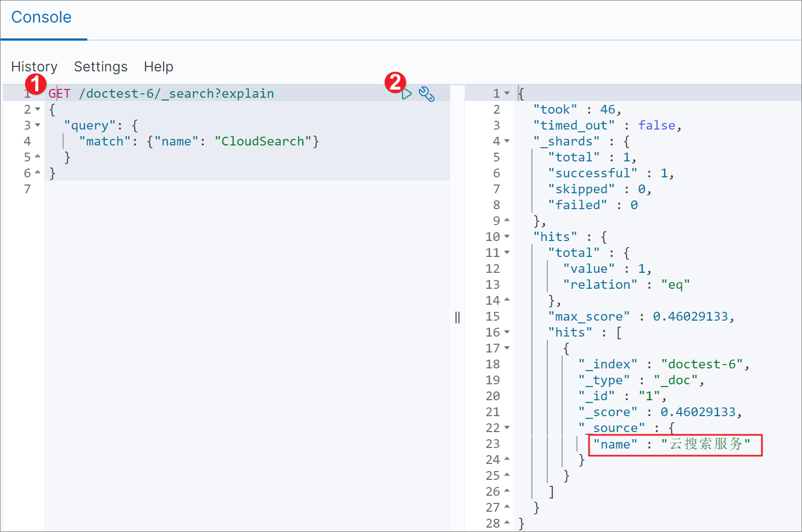Run the request with the play icon

(407, 94)
